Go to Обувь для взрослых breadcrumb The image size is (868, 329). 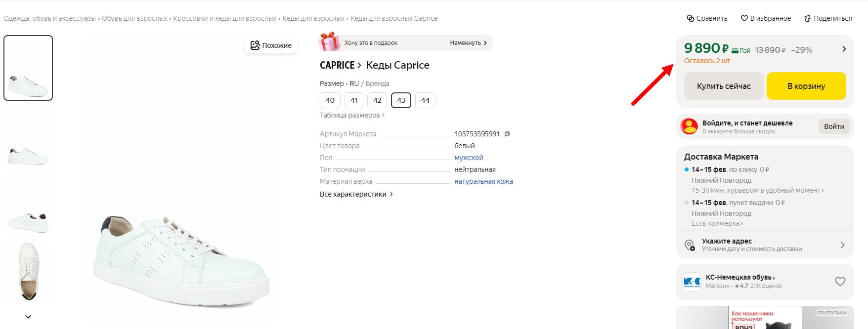point(134,18)
